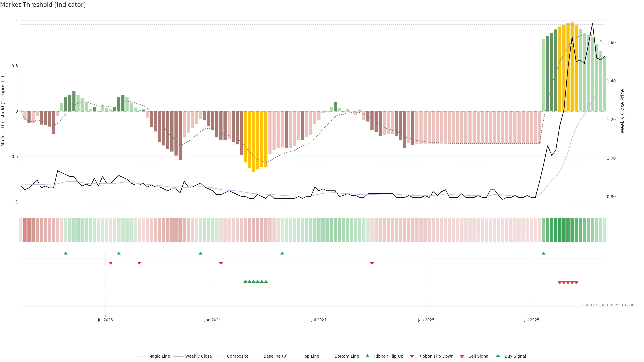Viewport: 644px width, 362px height.
Task: Click the Sell Signal legend marker
Action: 462,356
